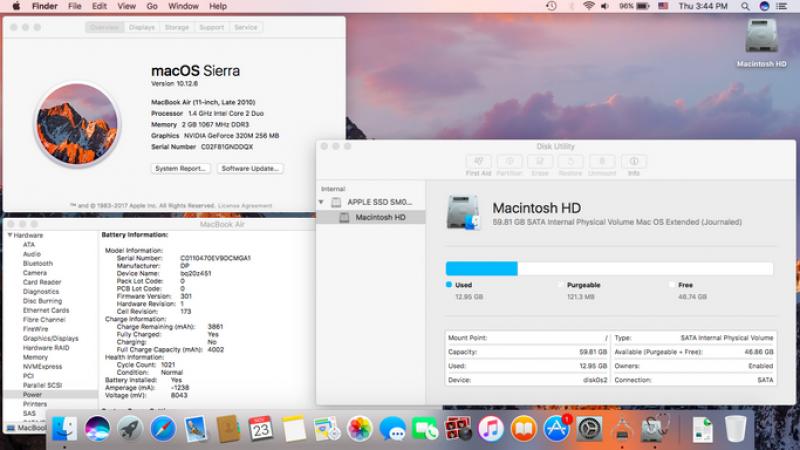Select Macintosh HD volume in sidebar
800x450 pixels.
point(371,217)
